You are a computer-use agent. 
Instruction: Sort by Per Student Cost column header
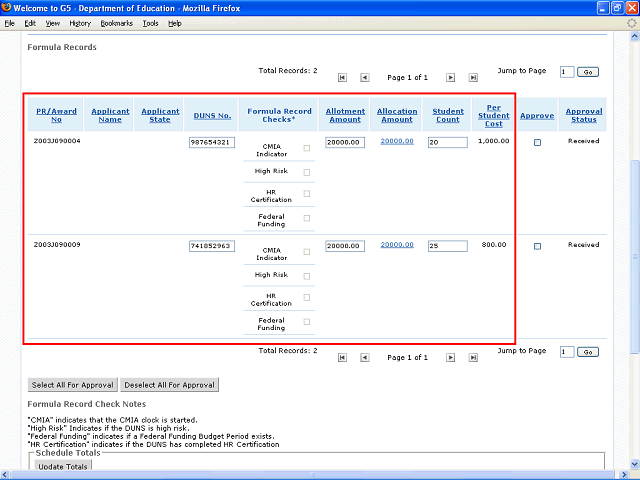(x=494, y=115)
